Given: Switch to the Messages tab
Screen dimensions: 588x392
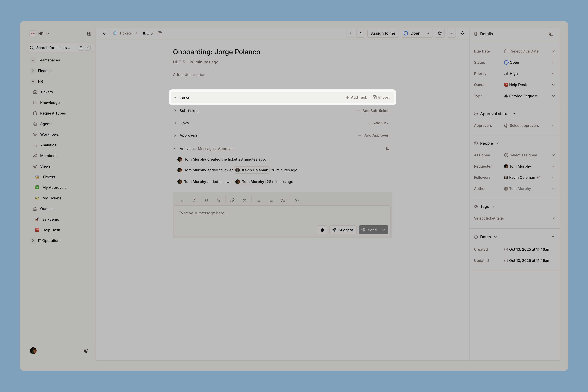Looking at the screenshot, I should (206, 149).
